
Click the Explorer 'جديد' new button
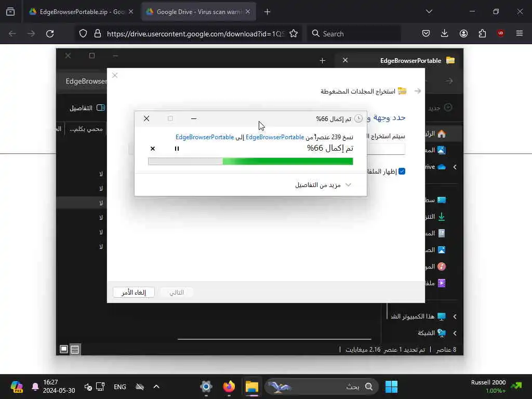[440, 108]
